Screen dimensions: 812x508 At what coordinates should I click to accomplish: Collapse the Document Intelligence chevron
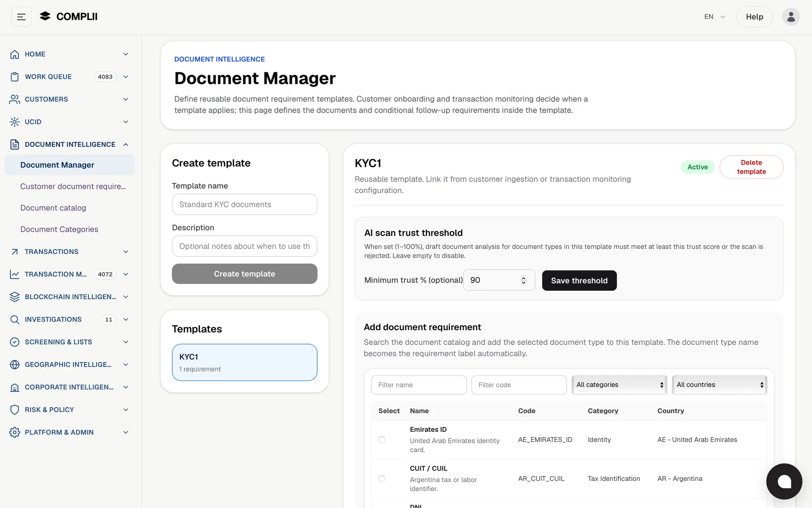(x=126, y=144)
